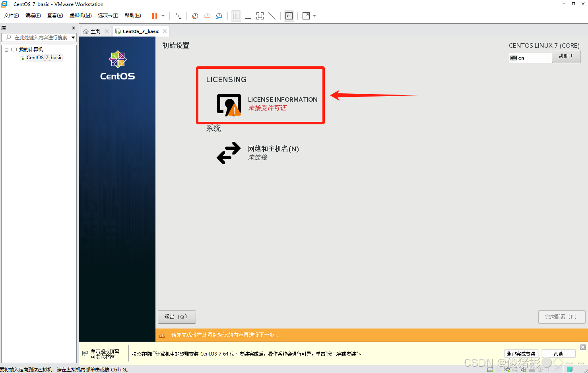Click the printer status bar icon
The height and width of the screenshot is (373, 588).
[x=515, y=370]
